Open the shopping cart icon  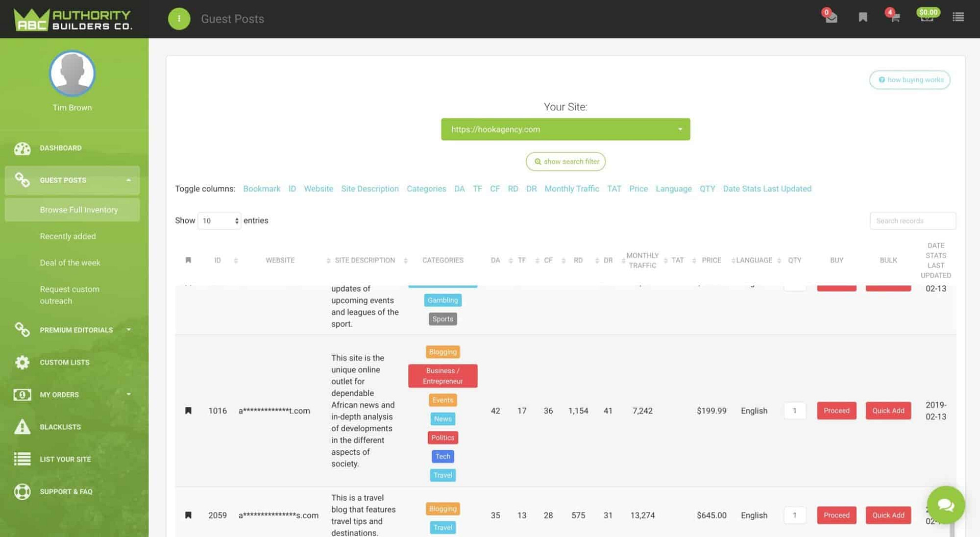tap(894, 18)
